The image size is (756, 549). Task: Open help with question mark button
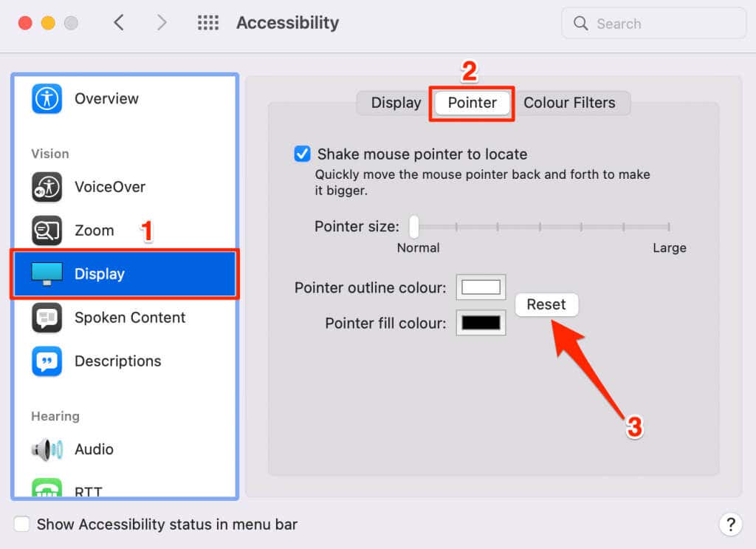(730, 524)
